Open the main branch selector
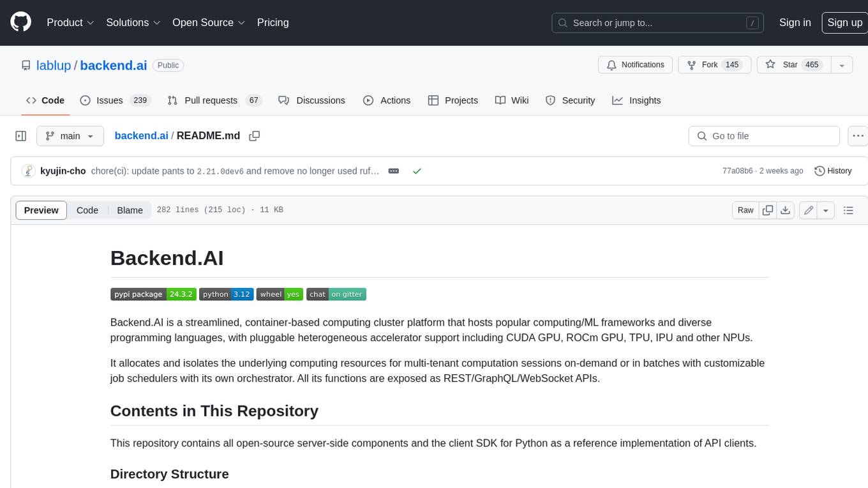 [x=70, y=136]
